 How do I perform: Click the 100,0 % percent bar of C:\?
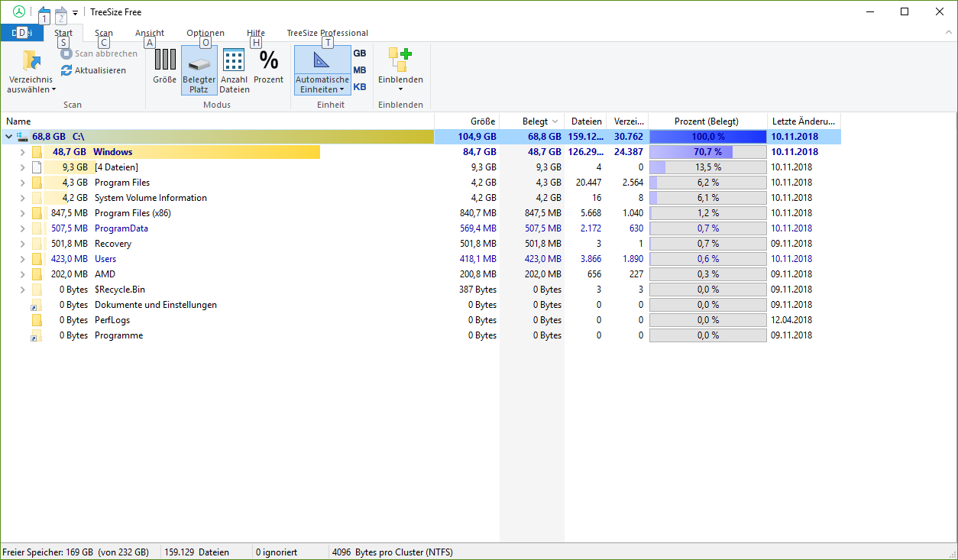pyautogui.click(x=707, y=137)
